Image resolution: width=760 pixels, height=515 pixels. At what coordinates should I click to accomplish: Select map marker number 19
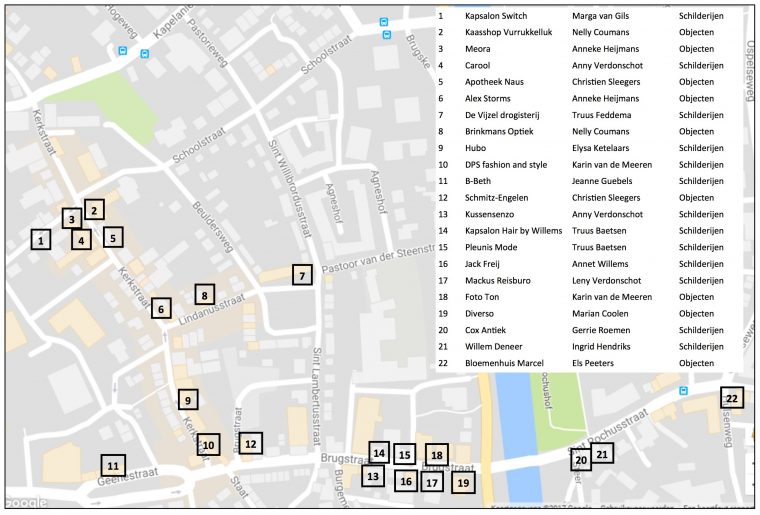tap(462, 483)
